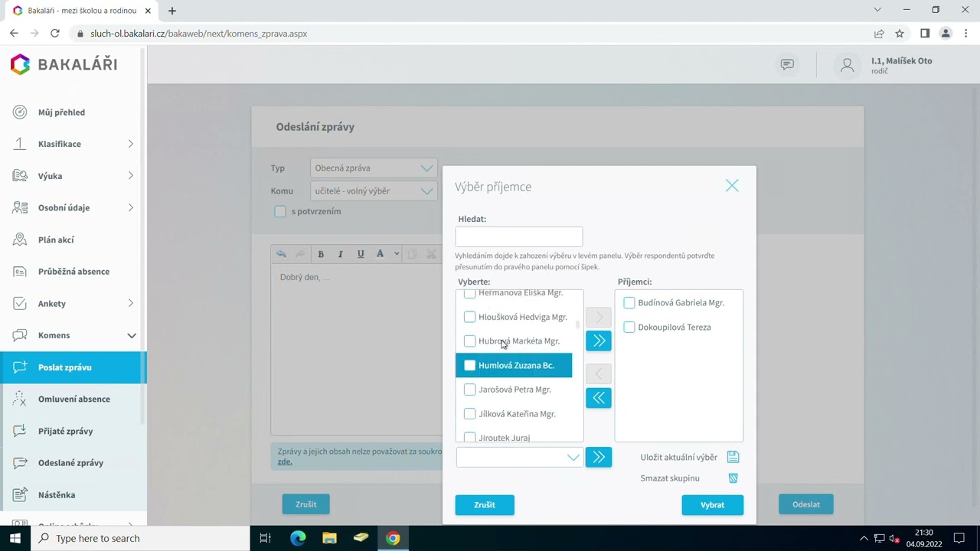This screenshot has height=551, width=980.
Task: Click the zde. link below message
Action: (x=285, y=461)
